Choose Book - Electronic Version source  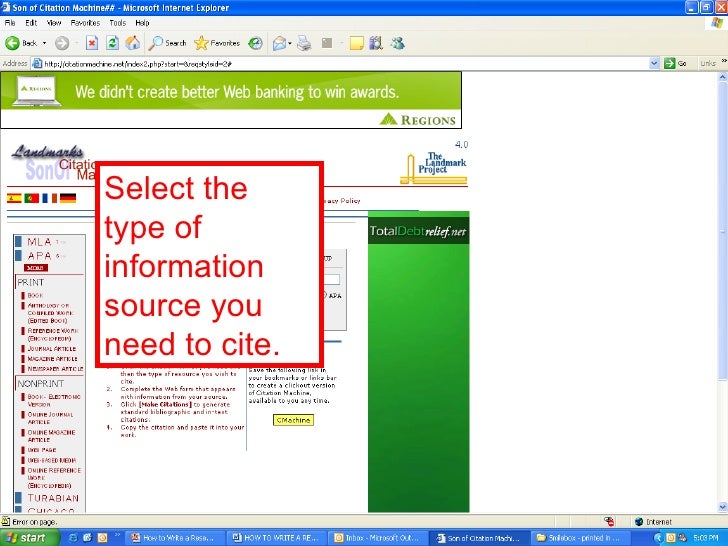pyautogui.click(x=53, y=401)
